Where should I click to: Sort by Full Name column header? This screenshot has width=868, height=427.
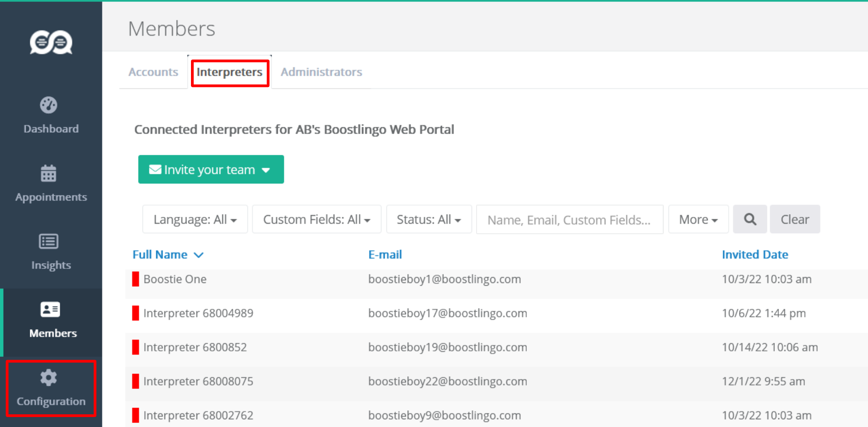tap(160, 254)
